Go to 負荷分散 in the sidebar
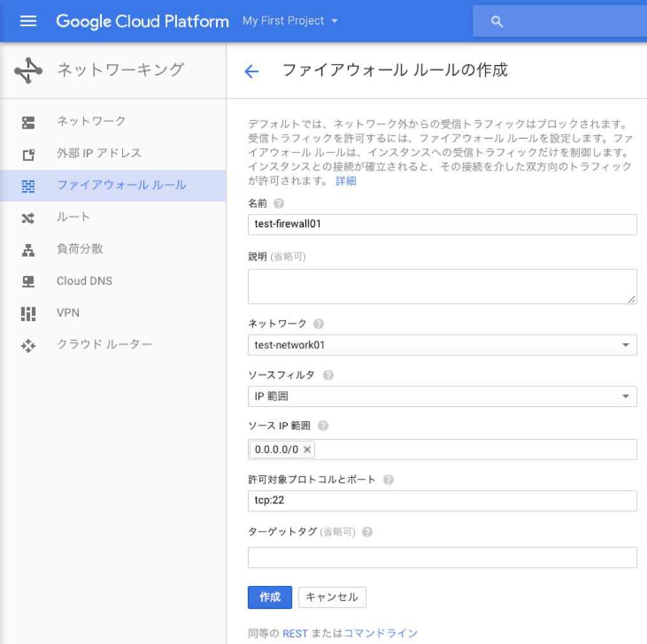The image size is (647, 644). tap(80, 249)
